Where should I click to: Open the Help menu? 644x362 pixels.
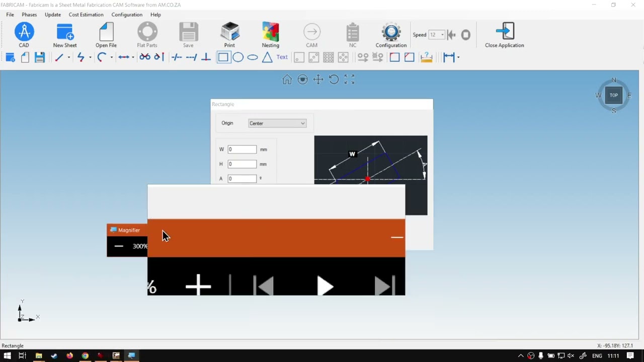[x=155, y=15]
